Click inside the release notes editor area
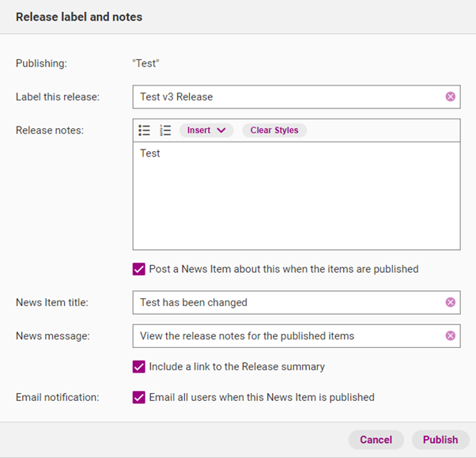 pos(296,198)
